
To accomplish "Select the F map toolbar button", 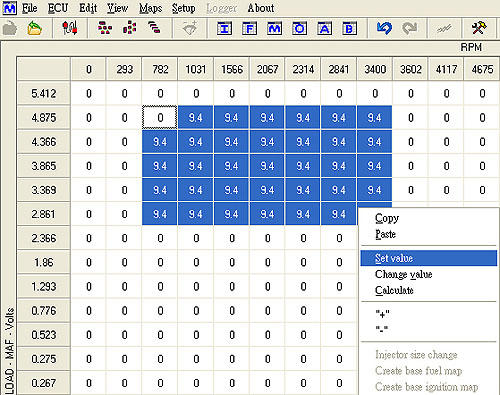I will tap(249, 29).
